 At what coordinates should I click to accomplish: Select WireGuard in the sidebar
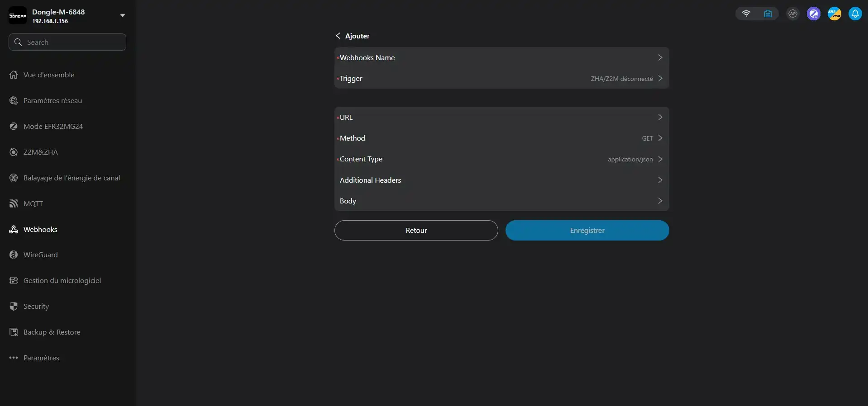40,255
